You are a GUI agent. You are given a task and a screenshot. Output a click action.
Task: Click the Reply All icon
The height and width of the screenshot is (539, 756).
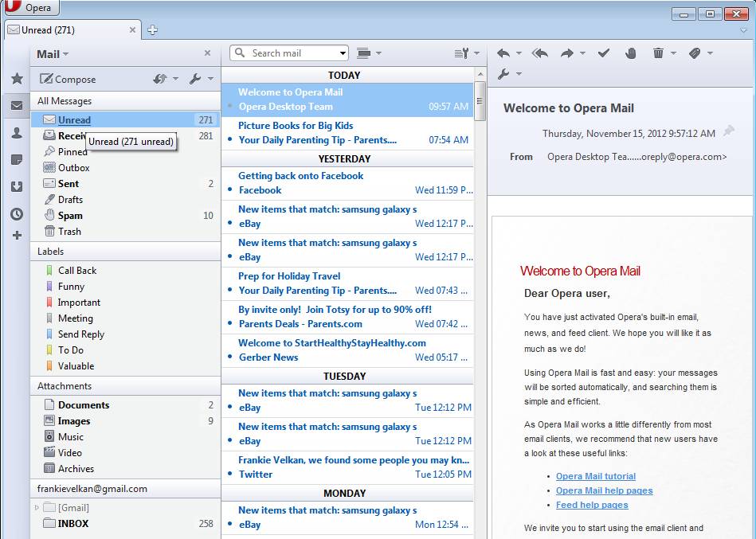click(x=540, y=53)
